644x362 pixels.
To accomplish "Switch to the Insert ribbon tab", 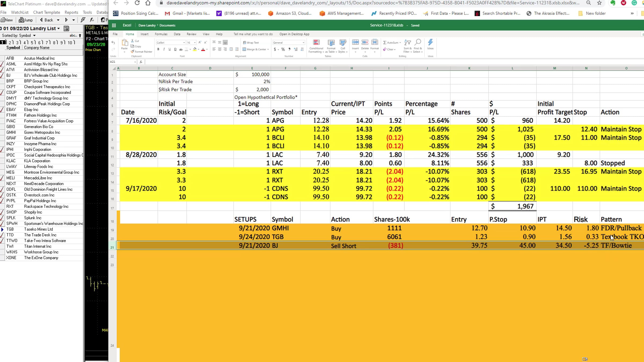I will [144, 34].
